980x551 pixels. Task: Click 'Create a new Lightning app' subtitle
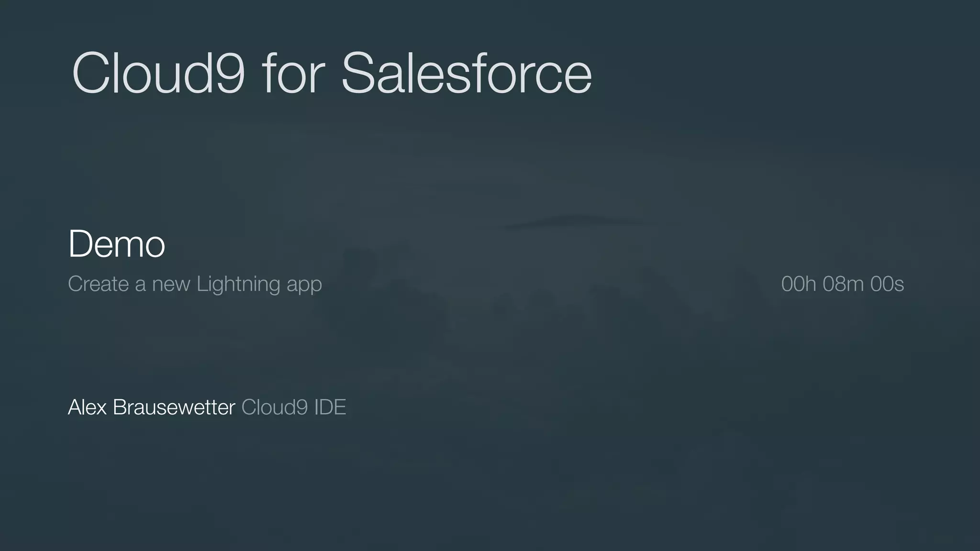point(195,285)
